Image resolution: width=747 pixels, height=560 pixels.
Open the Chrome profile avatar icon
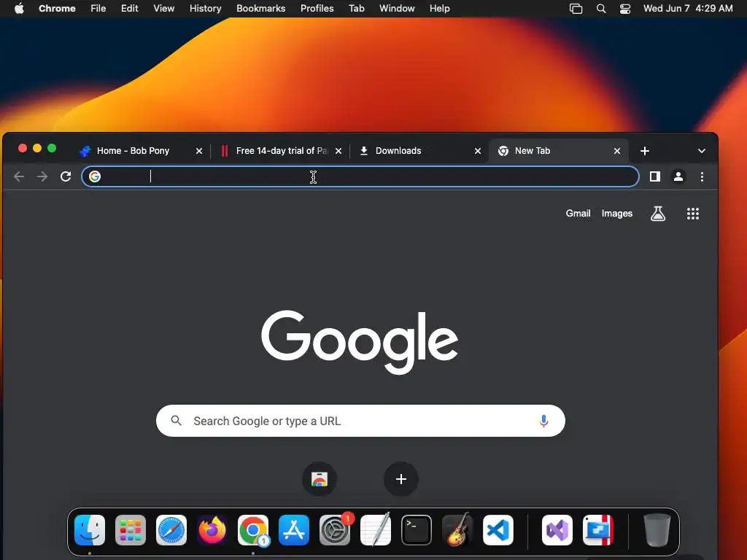(678, 176)
